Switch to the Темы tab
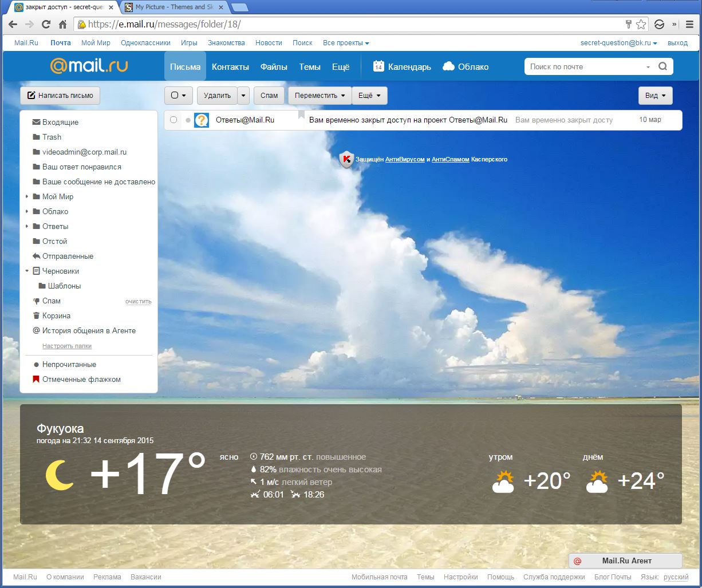 pos(310,66)
